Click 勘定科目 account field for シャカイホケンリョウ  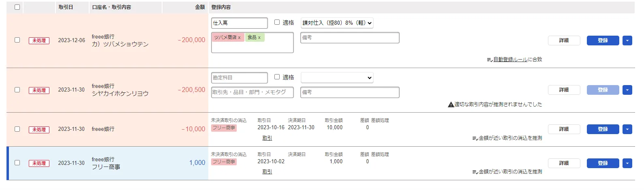240,78
